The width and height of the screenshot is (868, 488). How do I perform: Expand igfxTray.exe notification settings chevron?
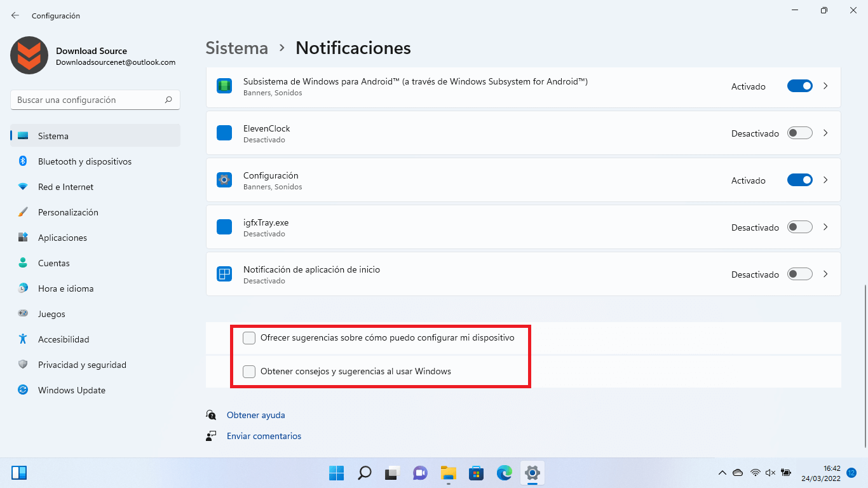coord(825,227)
